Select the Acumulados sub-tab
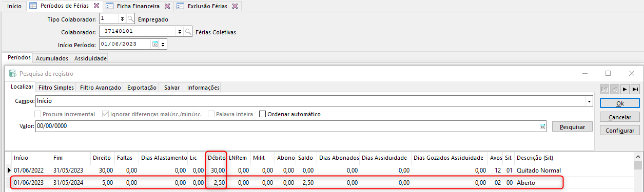This screenshot has height=192, width=644. (52, 58)
